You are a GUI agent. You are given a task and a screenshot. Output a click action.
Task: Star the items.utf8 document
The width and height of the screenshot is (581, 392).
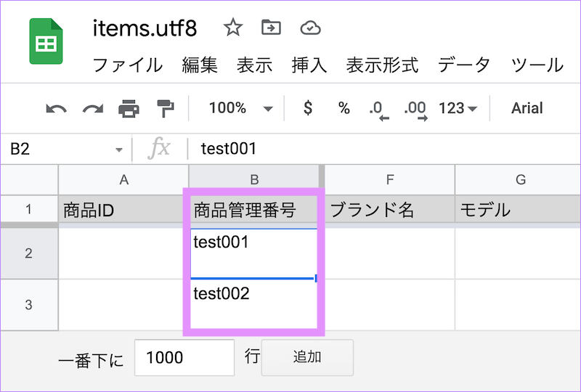tap(232, 28)
